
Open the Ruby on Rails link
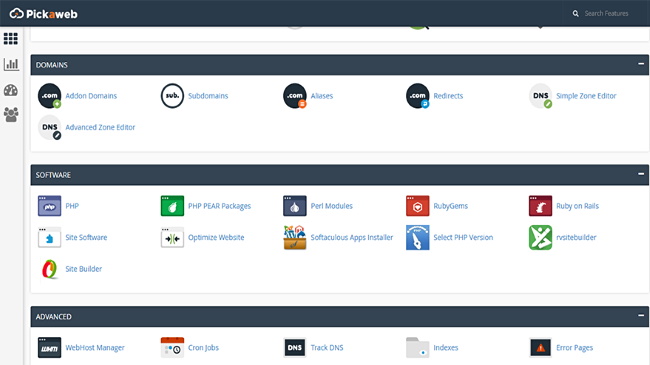(x=577, y=206)
